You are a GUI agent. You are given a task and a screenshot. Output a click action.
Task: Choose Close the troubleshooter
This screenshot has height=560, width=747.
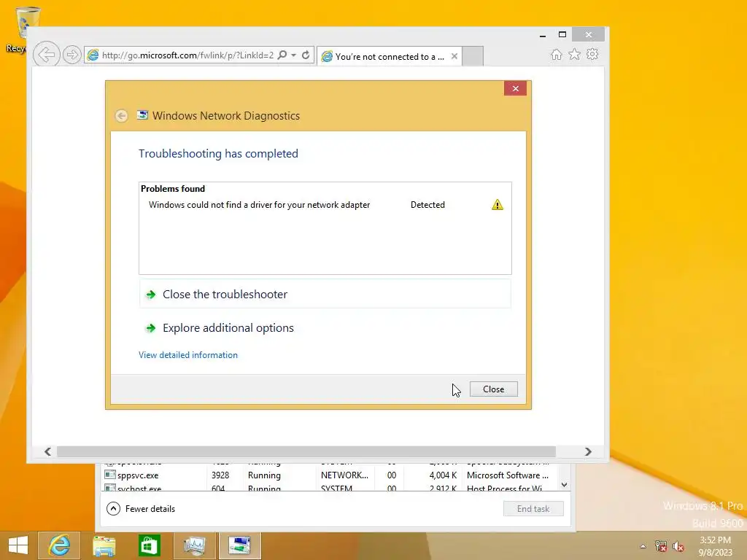(x=325, y=295)
